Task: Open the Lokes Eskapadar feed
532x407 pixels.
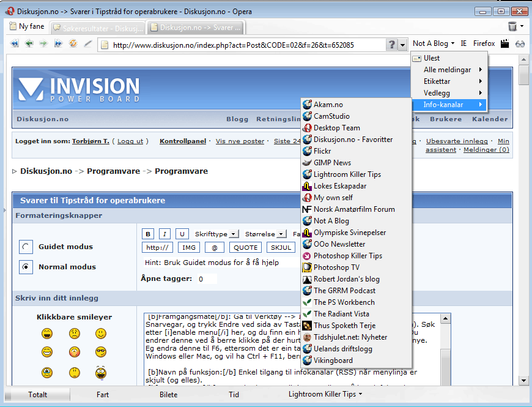Action: [x=357, y=186]
